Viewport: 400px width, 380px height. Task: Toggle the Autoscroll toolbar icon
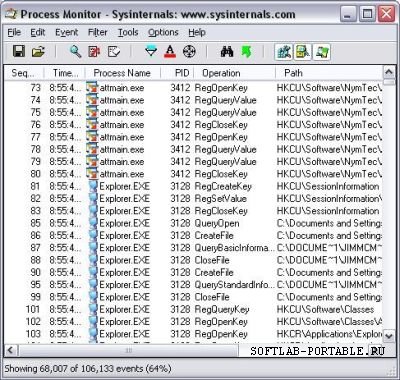(x=94, y=52)
